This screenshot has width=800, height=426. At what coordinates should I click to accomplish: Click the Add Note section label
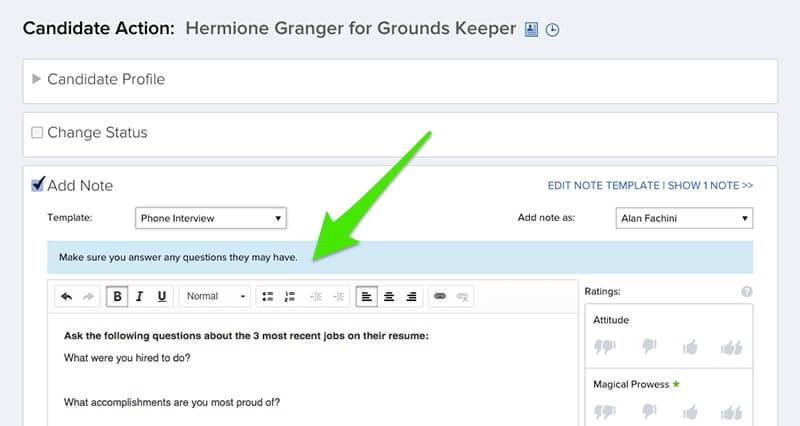pyautogui.click(x=80, y=186)
